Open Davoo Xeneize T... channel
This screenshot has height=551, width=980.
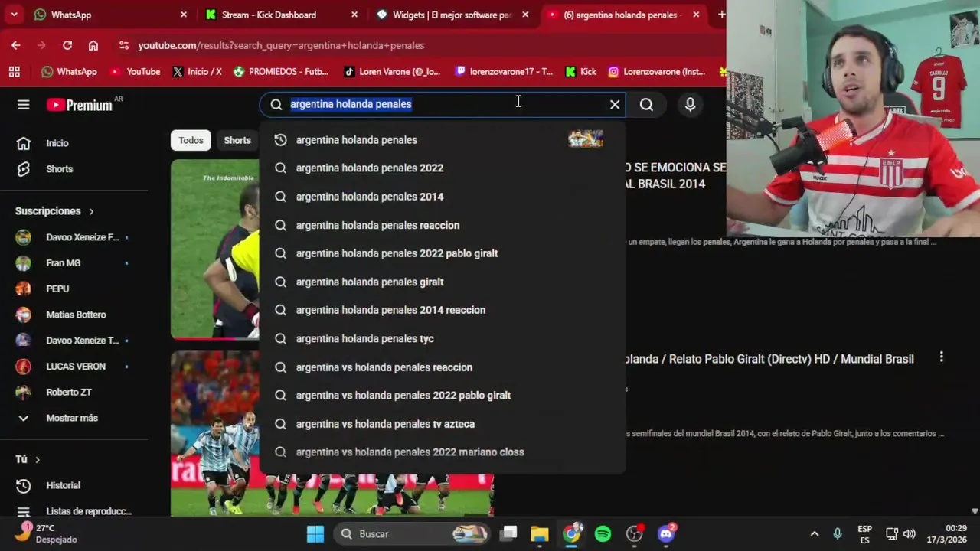[73, 341]
